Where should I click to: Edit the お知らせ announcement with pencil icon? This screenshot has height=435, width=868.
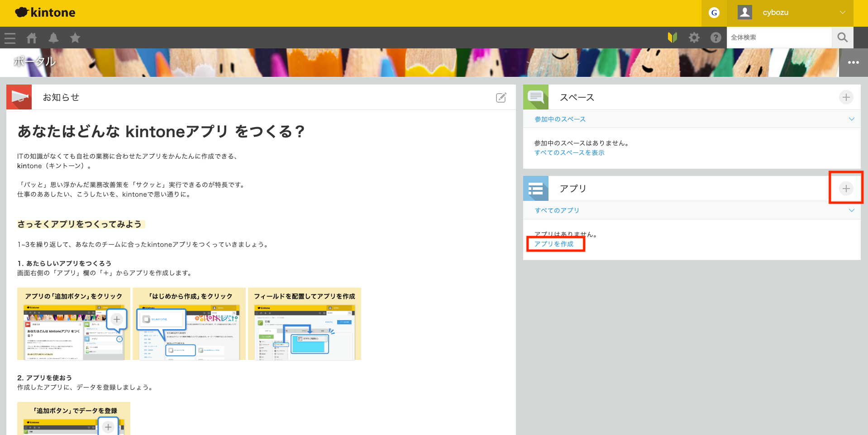coord(501,97)
